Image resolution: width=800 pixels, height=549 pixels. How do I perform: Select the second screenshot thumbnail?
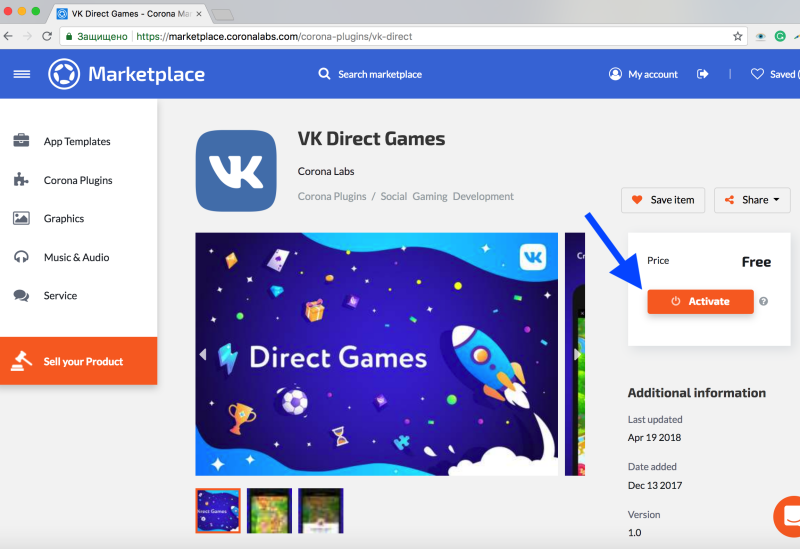pos(269,511)
